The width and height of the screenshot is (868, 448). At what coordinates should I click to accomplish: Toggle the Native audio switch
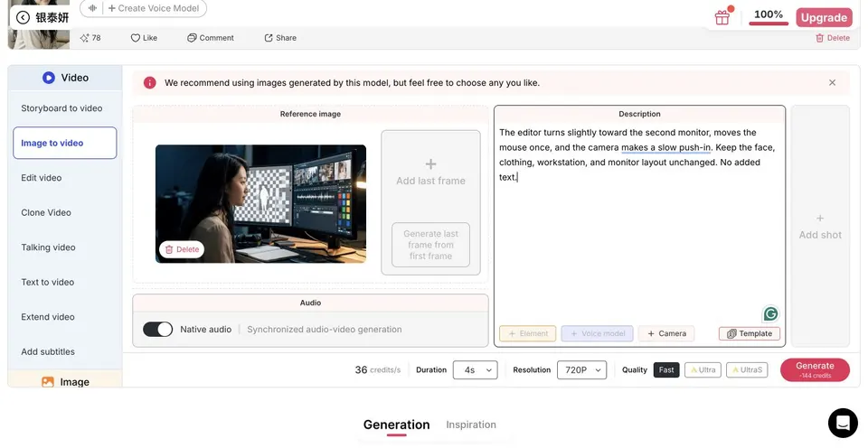pos(157,330)
